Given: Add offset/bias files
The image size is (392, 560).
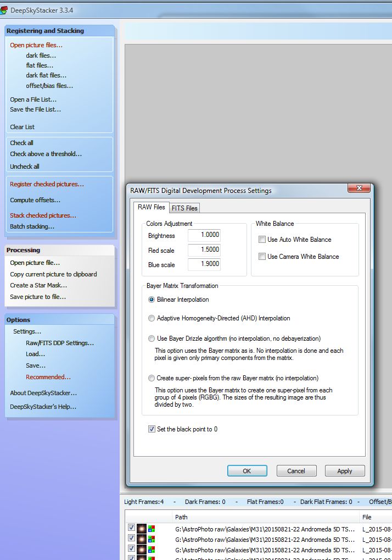Looking at the screenshot, I should click(x=49, y=86).
